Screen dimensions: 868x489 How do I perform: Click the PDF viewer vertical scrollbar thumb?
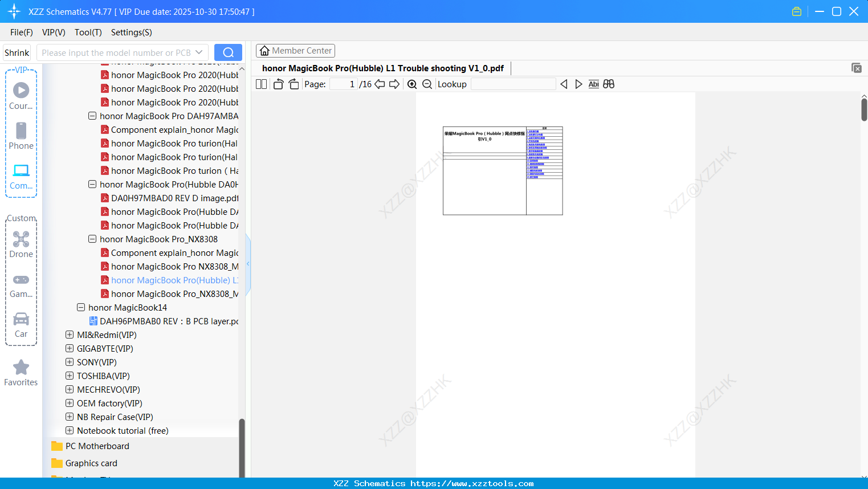click(x=864, y=109)
